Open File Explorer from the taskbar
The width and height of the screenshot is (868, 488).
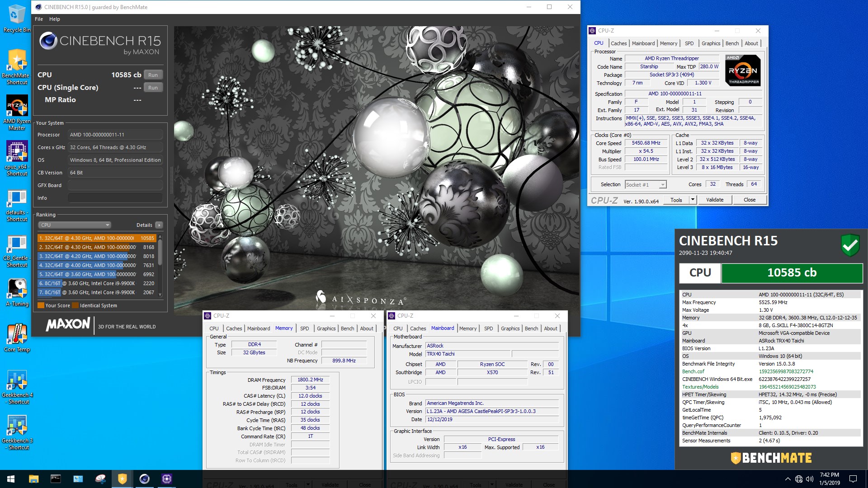[x=33, y=479]
